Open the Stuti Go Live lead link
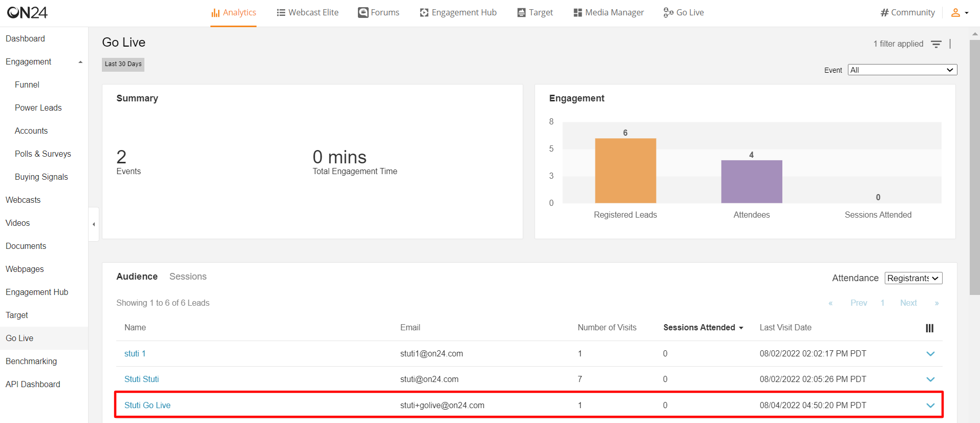Screen dimensions: 980x423 [x=147, y=405]
